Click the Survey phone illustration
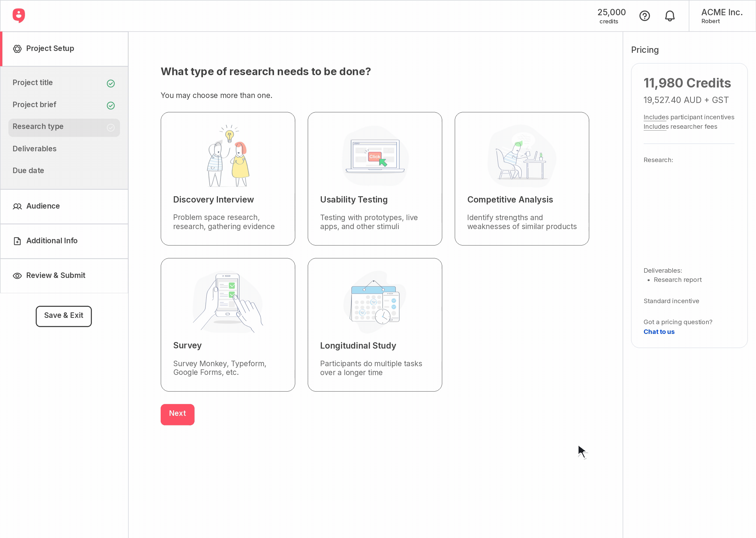 click(x=228, y=302)
